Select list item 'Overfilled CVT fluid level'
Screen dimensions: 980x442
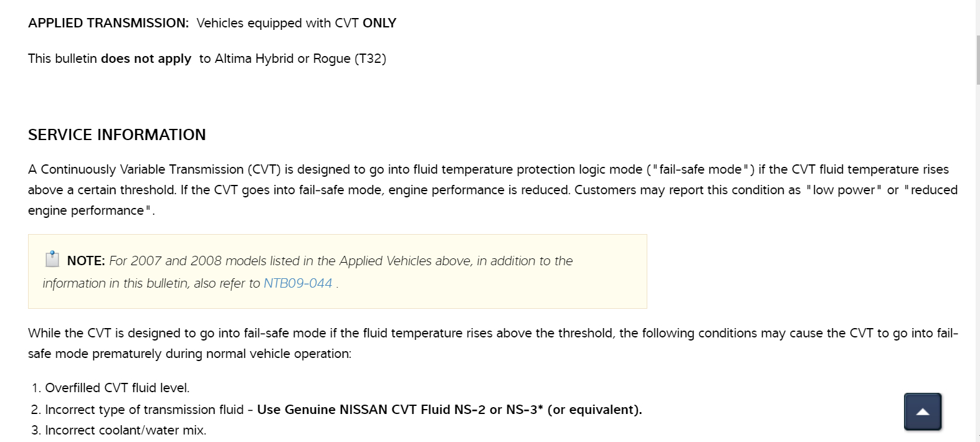(117, 388)
